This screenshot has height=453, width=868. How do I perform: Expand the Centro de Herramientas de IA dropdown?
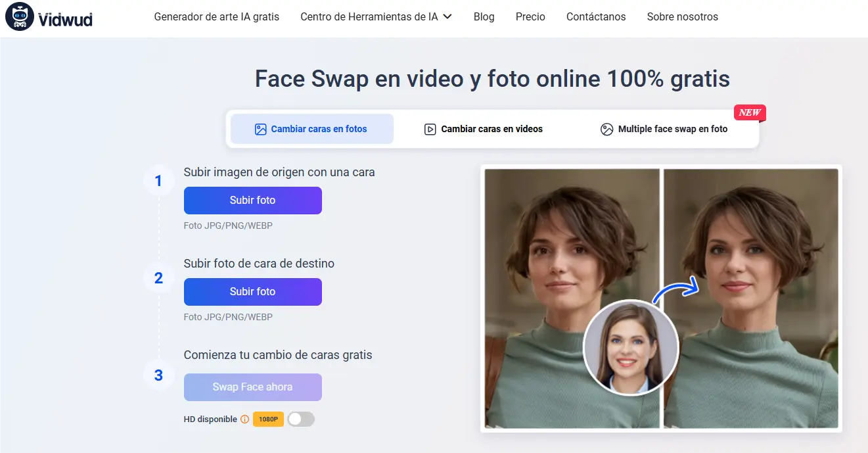369,16
